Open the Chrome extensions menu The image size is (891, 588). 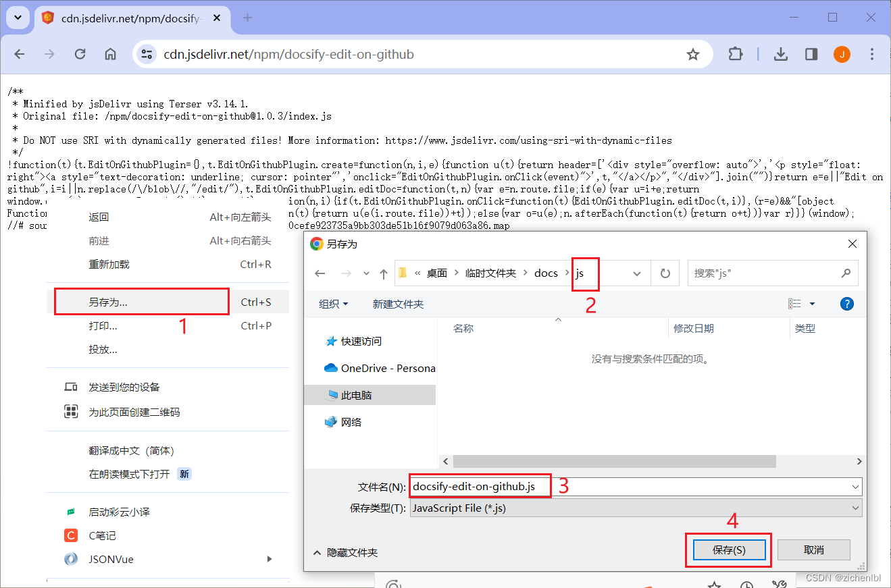tap(735, 55)
